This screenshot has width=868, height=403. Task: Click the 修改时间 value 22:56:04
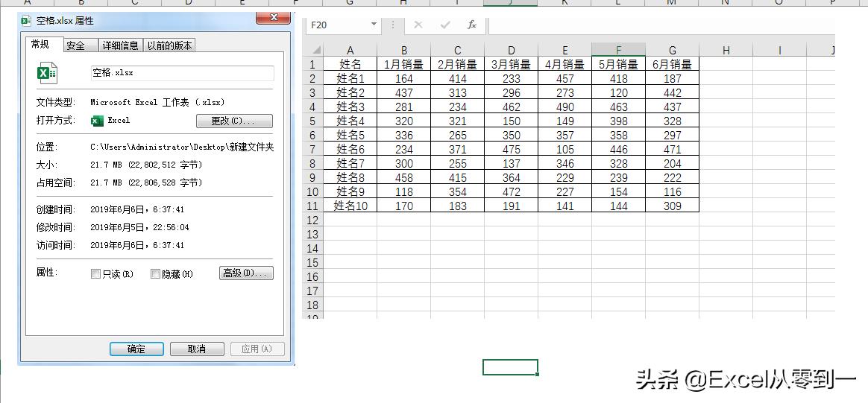(139, 227)
